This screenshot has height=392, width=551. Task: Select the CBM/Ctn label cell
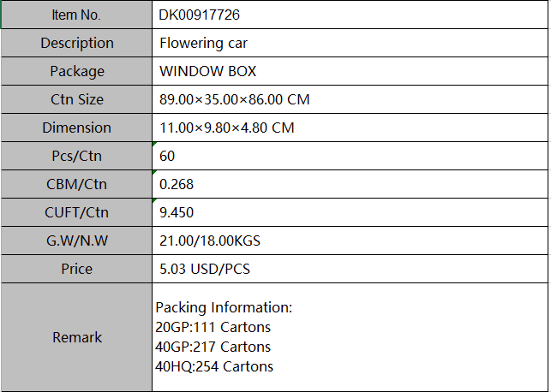[76, 184]
